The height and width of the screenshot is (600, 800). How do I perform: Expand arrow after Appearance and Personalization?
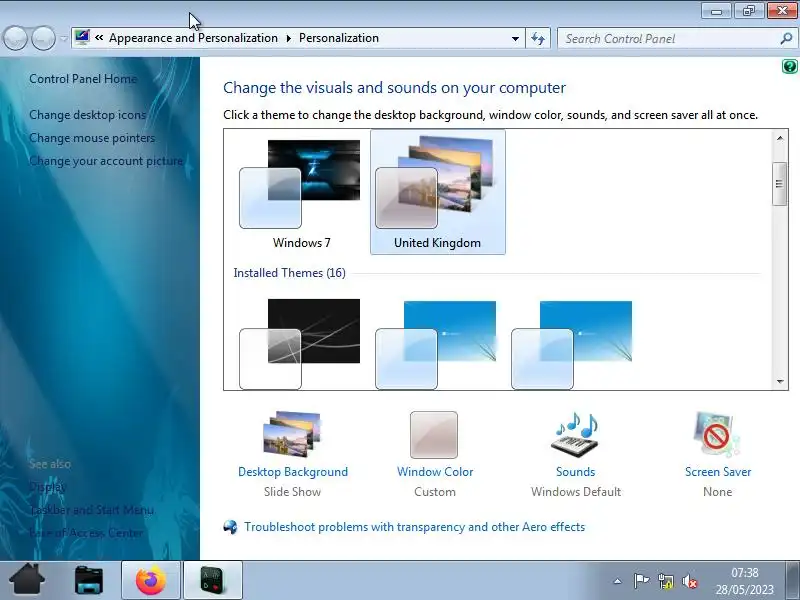289,38
